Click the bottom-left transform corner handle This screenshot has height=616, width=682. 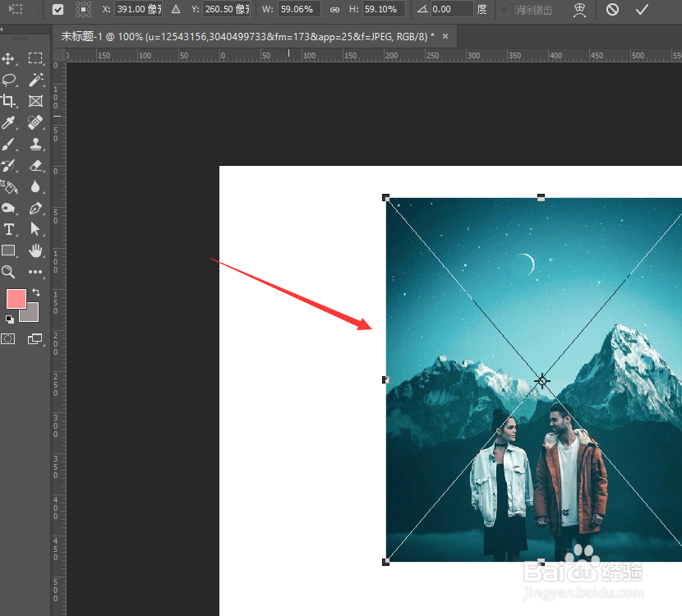pyautogui.click(x=386, y=562)
